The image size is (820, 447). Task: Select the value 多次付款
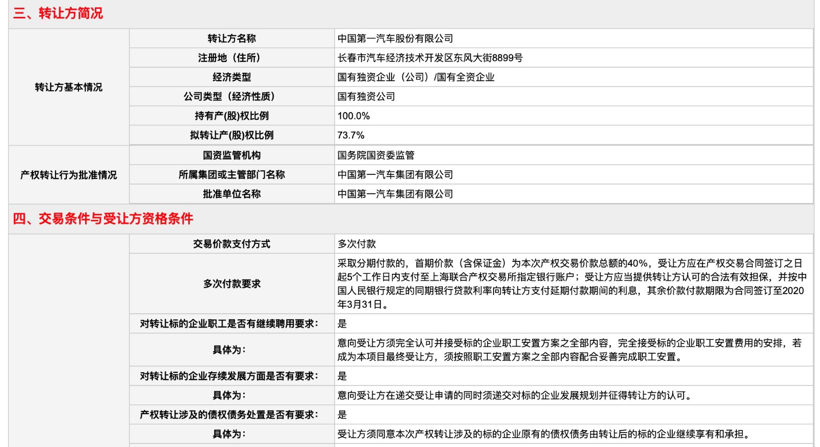pyautogui.click(x=357, y=244)
